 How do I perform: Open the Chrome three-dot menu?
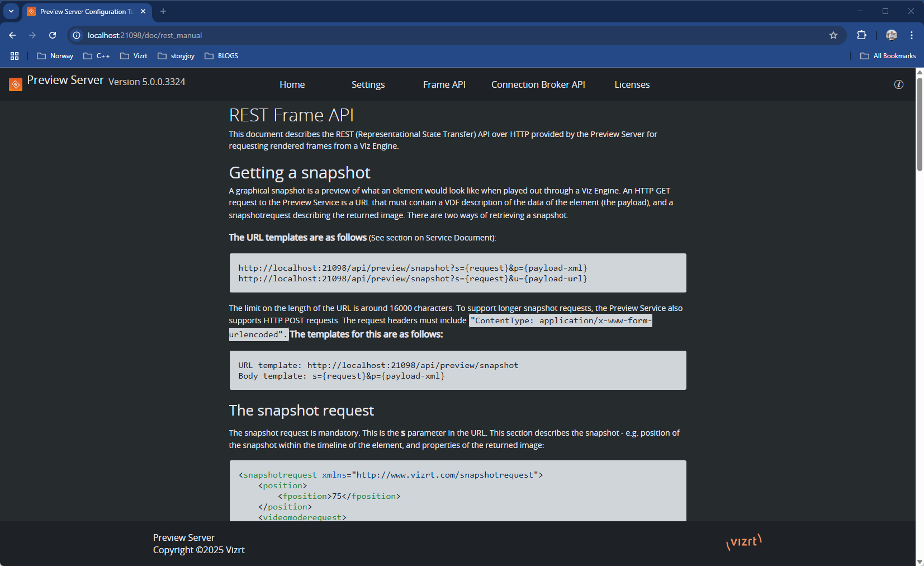pyautogui.click(x=912, y=35)
